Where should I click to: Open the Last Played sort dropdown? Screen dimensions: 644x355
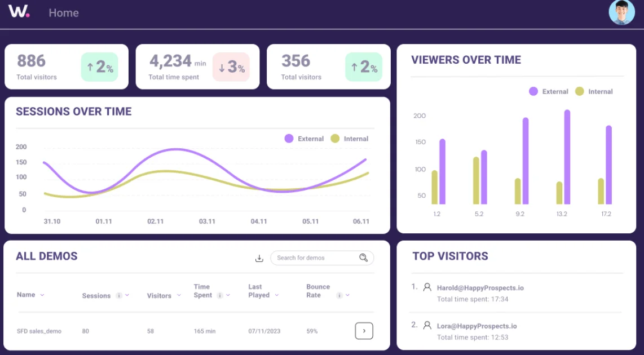pyautogui.click(x=277, y=295)
